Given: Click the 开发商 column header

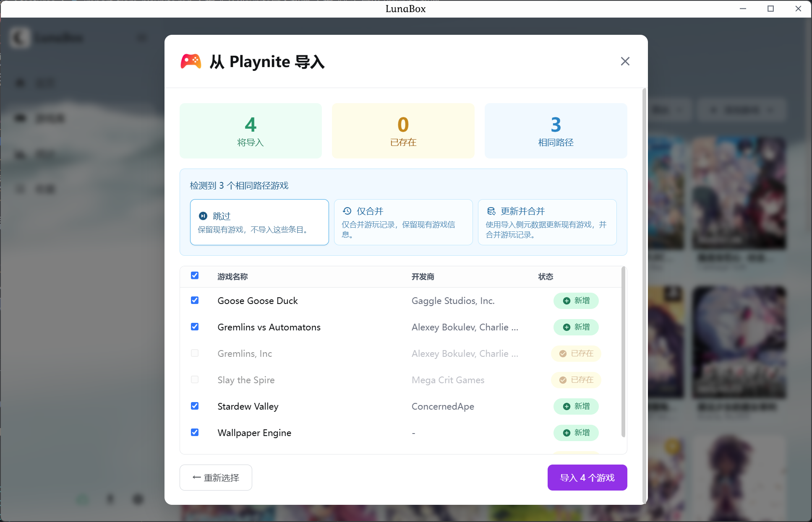Looking at the screenshot, I should (x=423, y=277).
